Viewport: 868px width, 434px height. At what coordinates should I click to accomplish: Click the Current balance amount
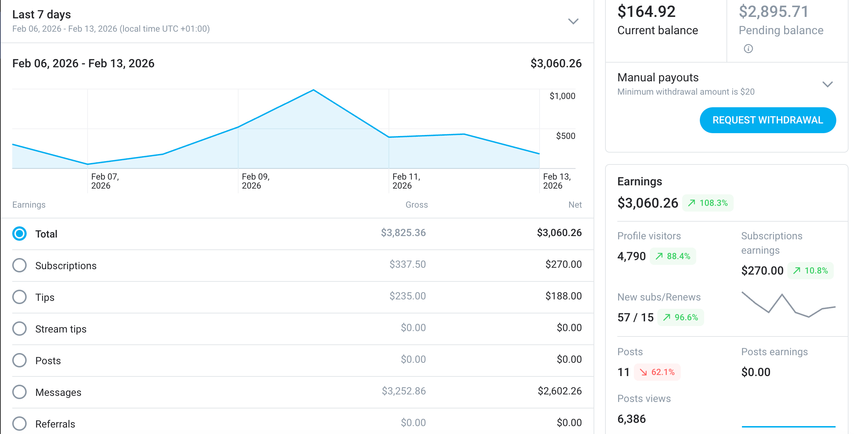coord(646,12)
